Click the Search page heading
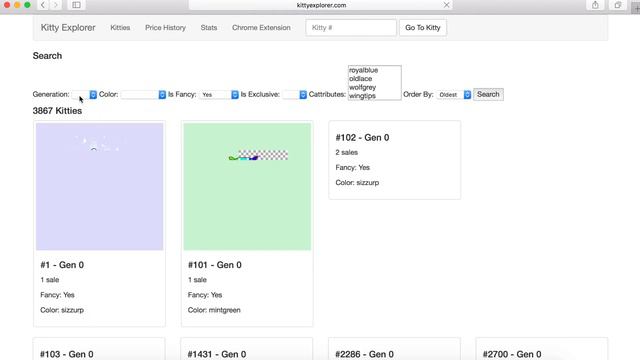The height and width of the screenshot is (360, 640). [47, 56]
